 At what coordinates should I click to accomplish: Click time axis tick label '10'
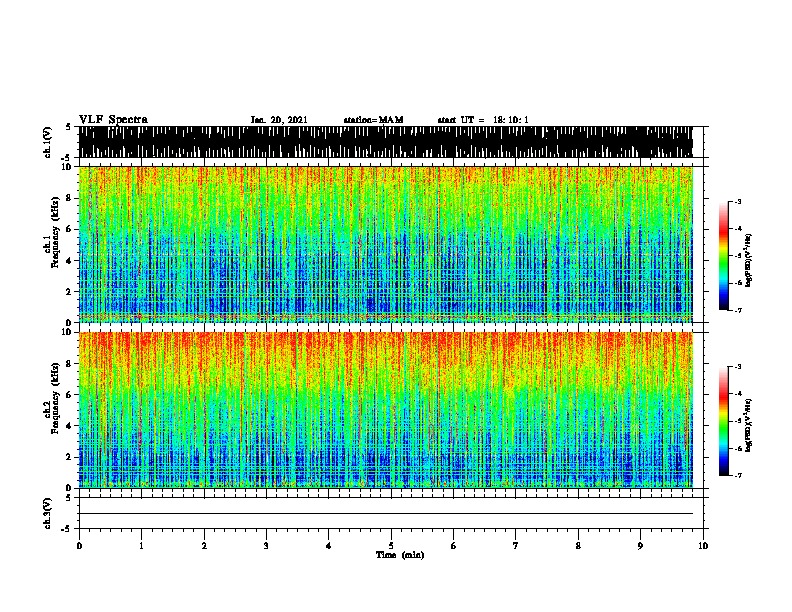[x=703, y=546]
